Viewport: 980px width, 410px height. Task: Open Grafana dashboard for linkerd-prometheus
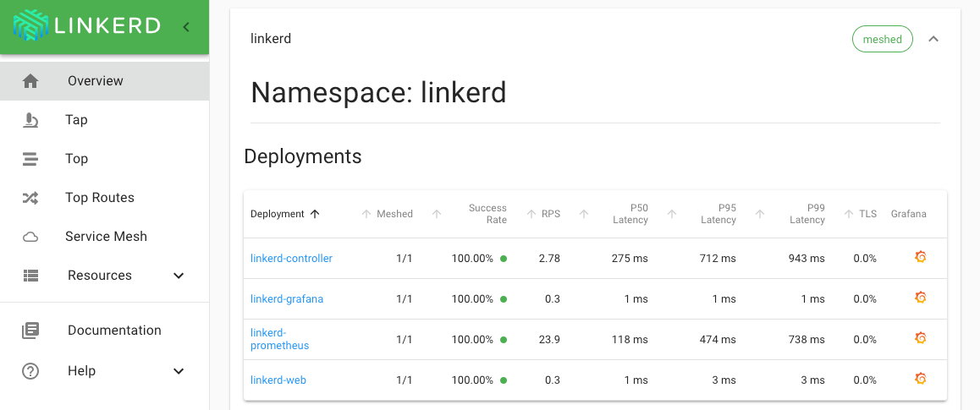tap(921, 338)
